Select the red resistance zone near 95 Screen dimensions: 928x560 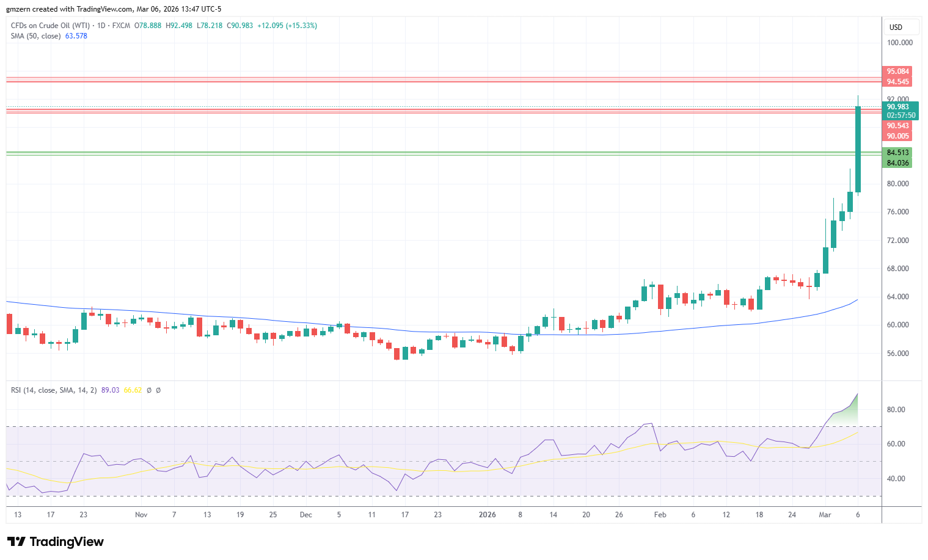point(444,79)
